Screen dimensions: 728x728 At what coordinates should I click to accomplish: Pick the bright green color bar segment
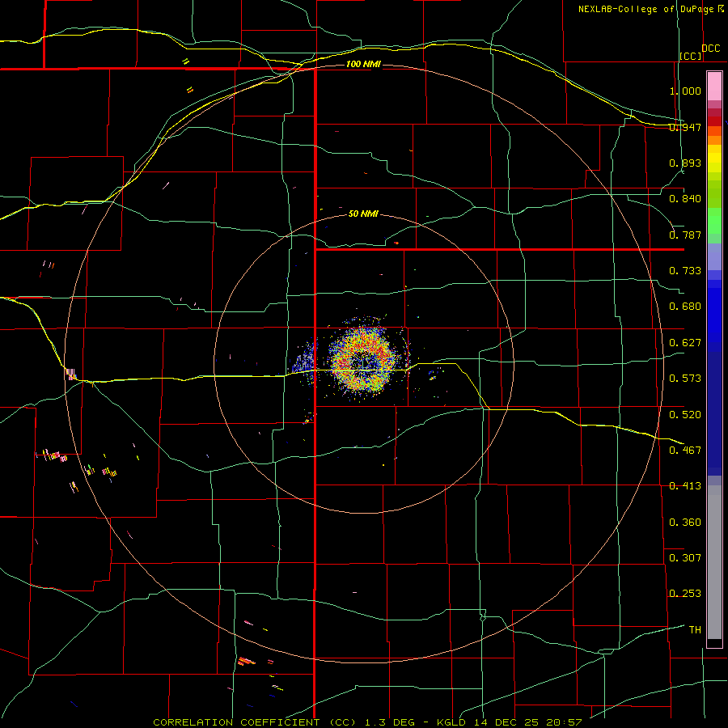point(714,221)
